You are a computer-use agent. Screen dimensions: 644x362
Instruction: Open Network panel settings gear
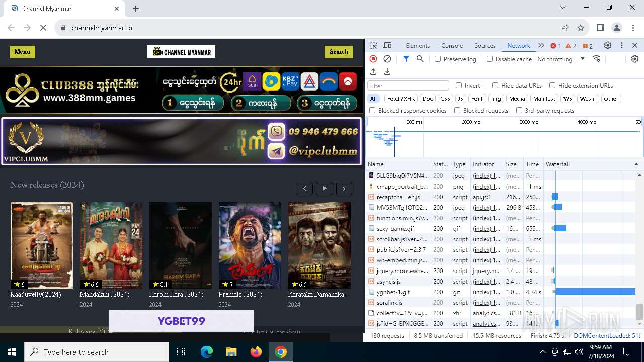click(635, 59)
